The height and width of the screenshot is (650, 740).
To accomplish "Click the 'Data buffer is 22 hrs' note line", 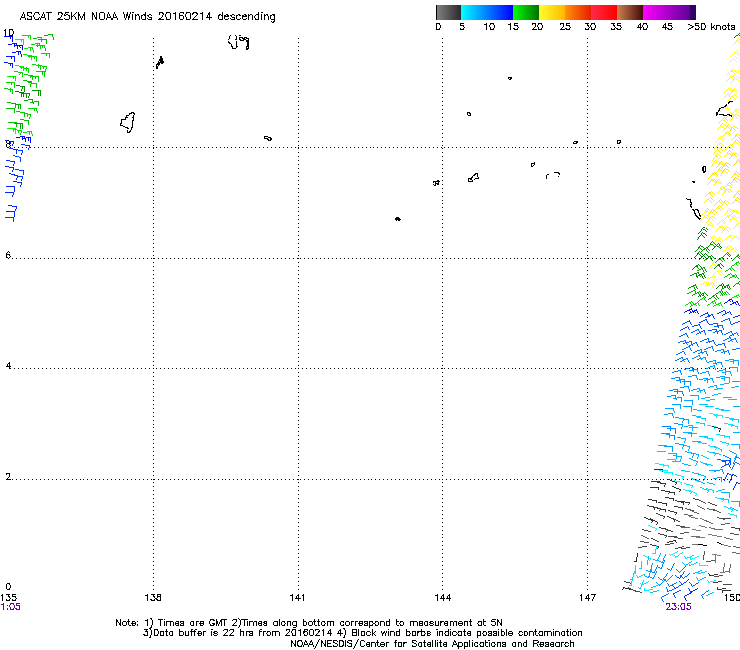I will point(362,633).
